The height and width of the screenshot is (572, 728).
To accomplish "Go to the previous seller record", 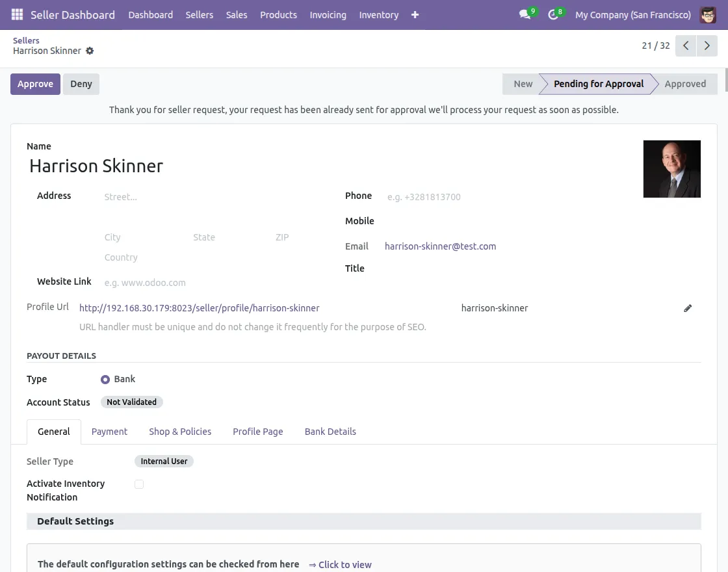I will [686, 45].
